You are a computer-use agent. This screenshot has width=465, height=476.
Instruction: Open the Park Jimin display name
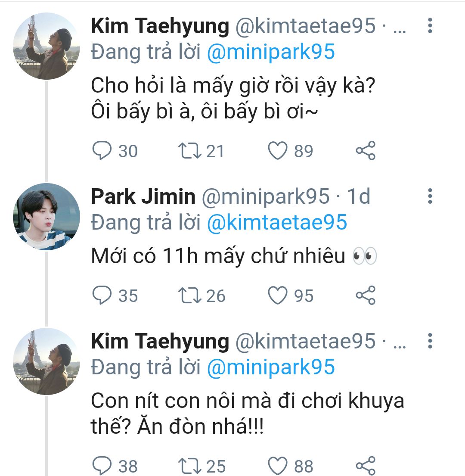coord(143,196)
